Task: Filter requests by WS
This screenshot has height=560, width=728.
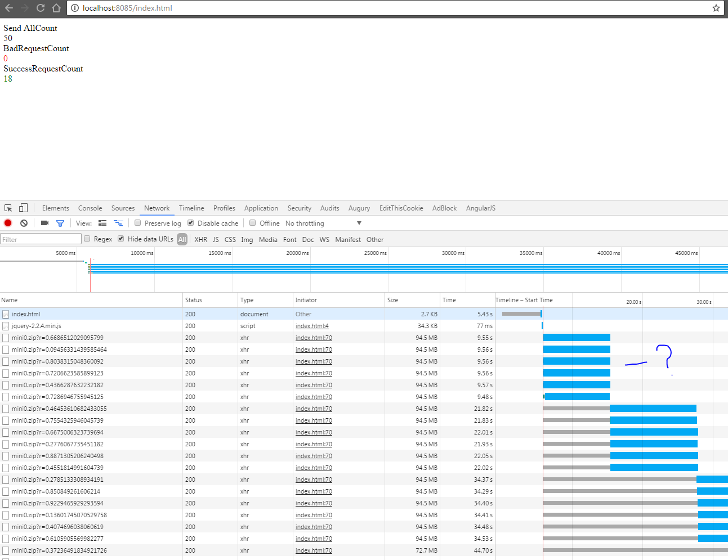Action: (324, 239)
